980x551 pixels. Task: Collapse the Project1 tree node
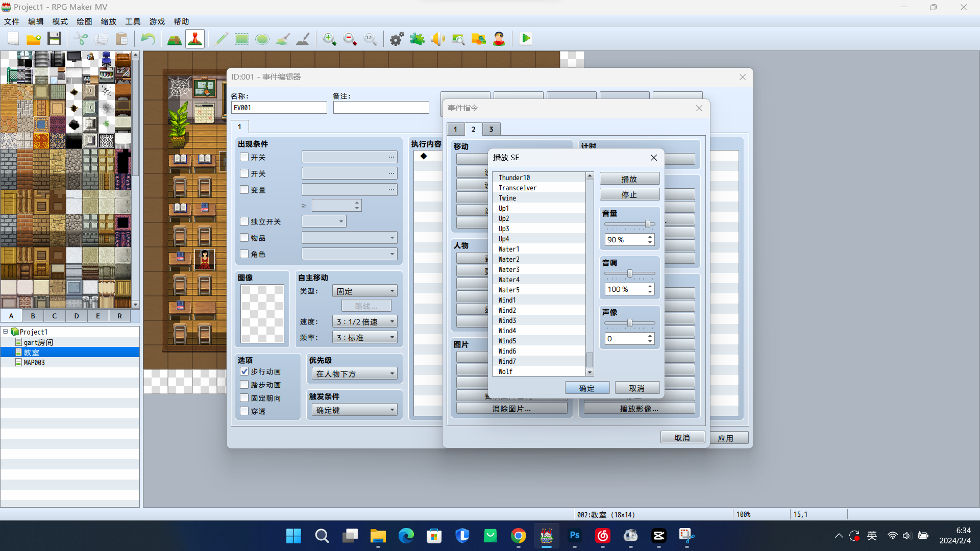(x=6, y=332)
